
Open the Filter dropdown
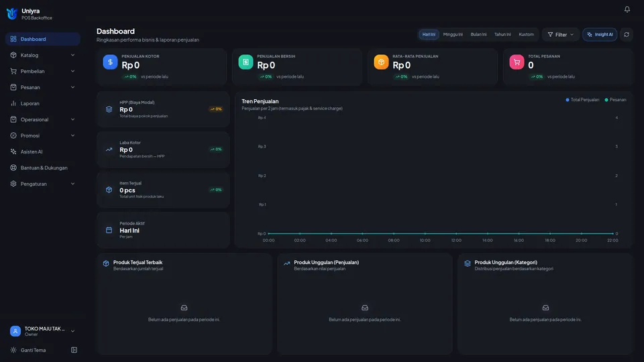click(x=561, y=34)
